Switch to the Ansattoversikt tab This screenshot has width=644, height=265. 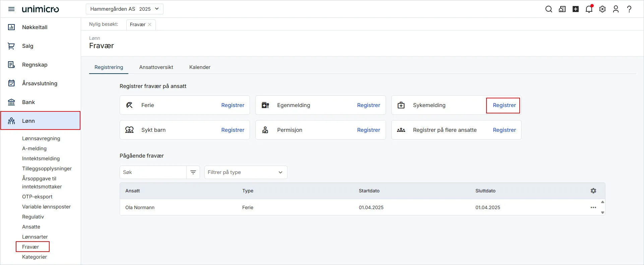156,67
